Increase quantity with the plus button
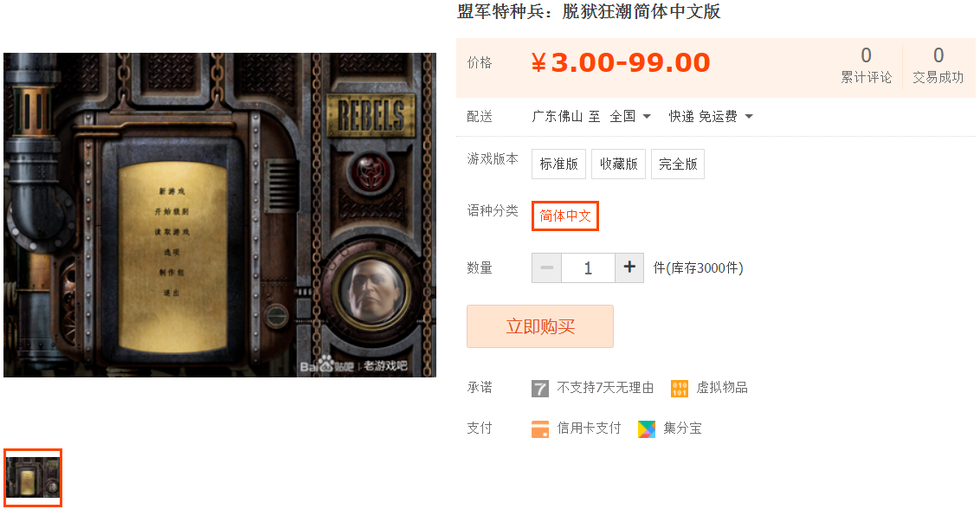Image resolution: width=980 pixels, height=509 pixels. coord(629,267)
